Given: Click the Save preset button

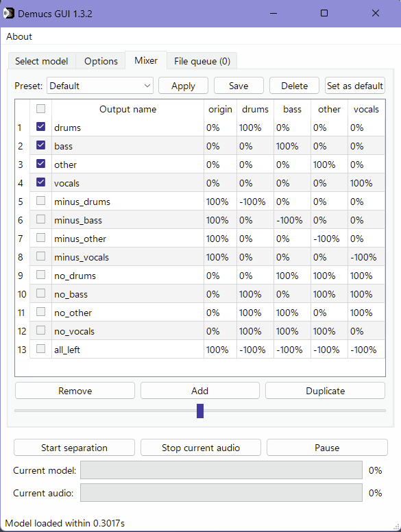Looking at the screenshot, I should [239, 86].
